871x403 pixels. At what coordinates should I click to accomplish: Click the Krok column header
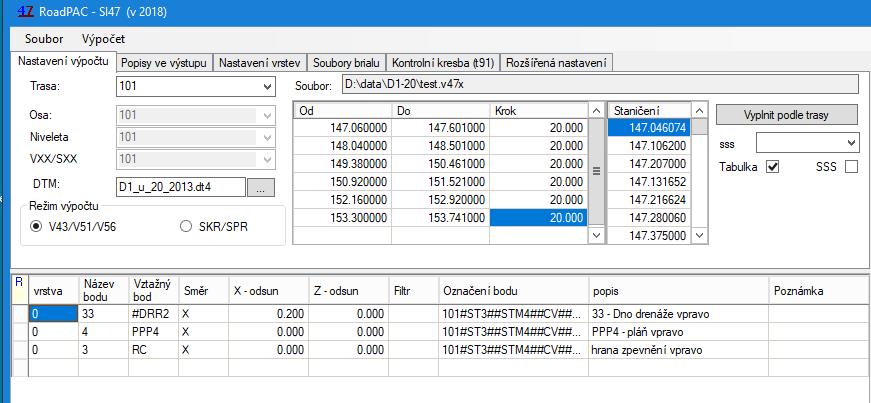point(538,111)
